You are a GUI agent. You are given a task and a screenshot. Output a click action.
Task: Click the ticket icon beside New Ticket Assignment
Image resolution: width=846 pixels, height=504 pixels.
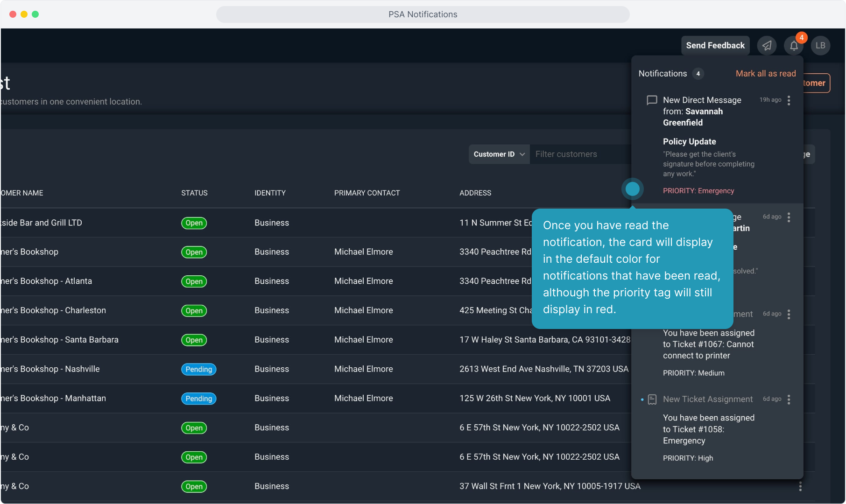pos(652,399)
